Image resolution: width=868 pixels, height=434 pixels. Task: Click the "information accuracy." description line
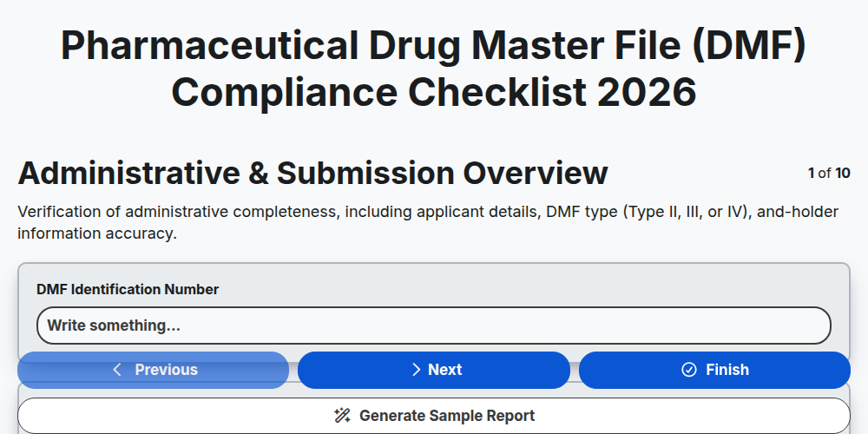coord(97,233)
